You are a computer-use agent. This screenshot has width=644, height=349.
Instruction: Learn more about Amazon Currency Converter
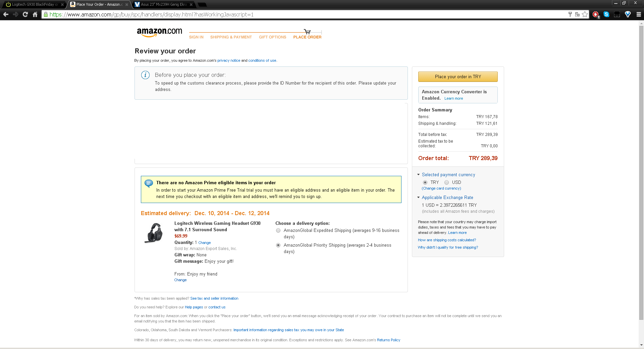point(453,99)
